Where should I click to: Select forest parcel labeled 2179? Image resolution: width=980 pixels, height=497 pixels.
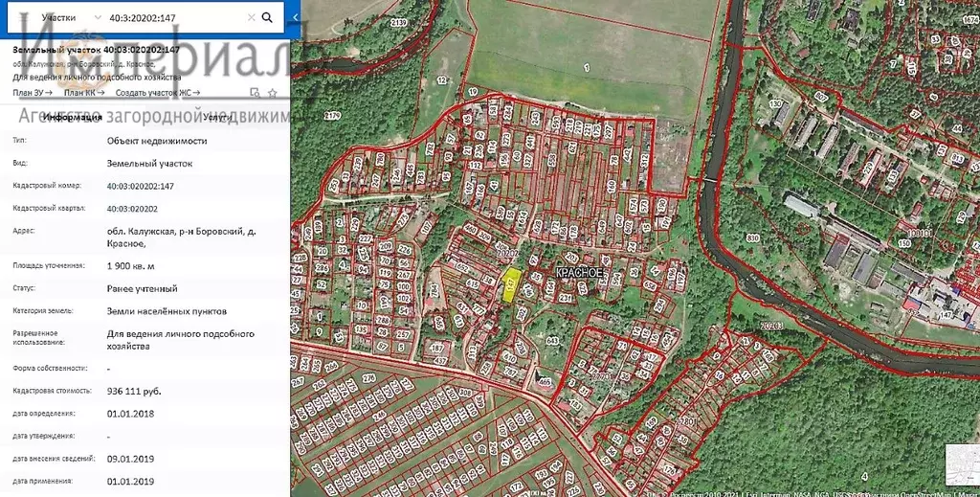tap(331, 116)
